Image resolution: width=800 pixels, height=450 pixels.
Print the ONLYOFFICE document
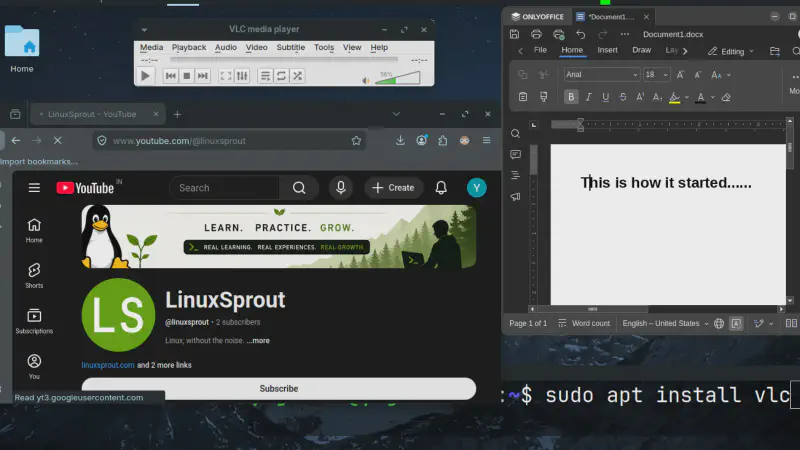[x=536, y=34]
